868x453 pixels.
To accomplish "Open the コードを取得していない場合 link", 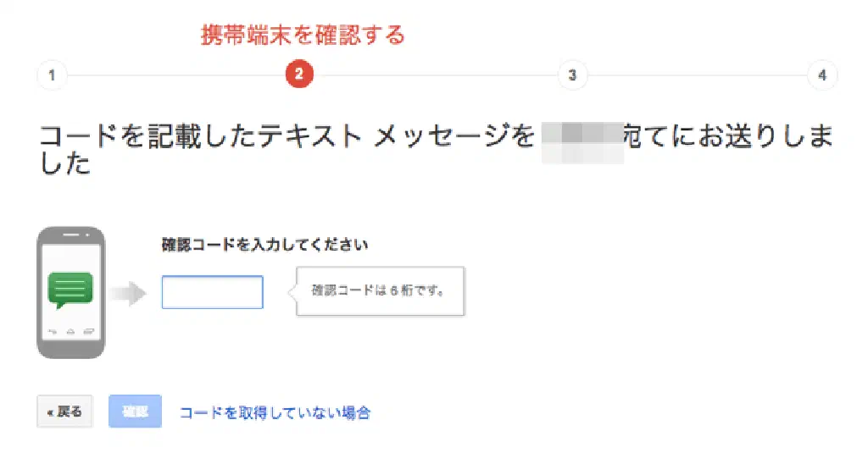I will (275, 412).
